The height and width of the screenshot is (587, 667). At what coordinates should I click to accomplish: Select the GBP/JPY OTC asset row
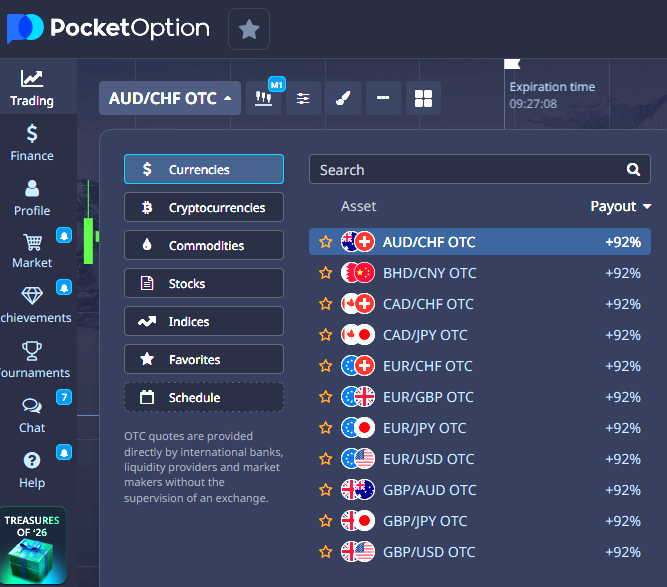click(x=480, y=521)
